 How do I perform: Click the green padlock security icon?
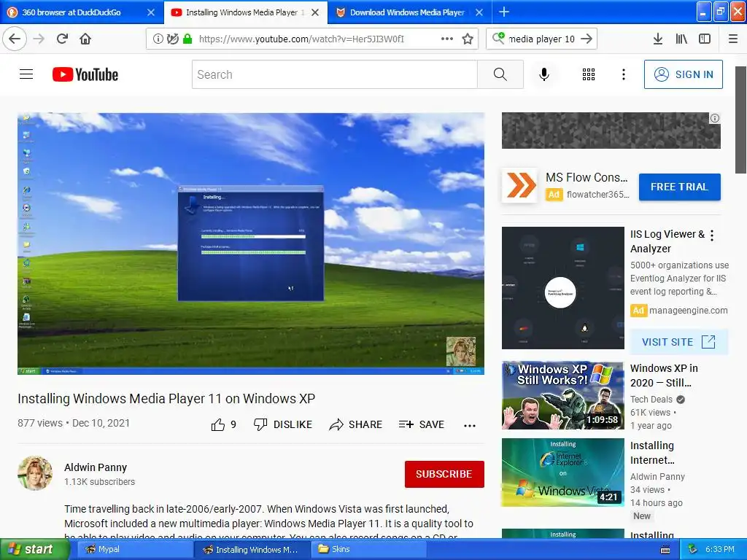pyautogui.click(x=187, y=39)
